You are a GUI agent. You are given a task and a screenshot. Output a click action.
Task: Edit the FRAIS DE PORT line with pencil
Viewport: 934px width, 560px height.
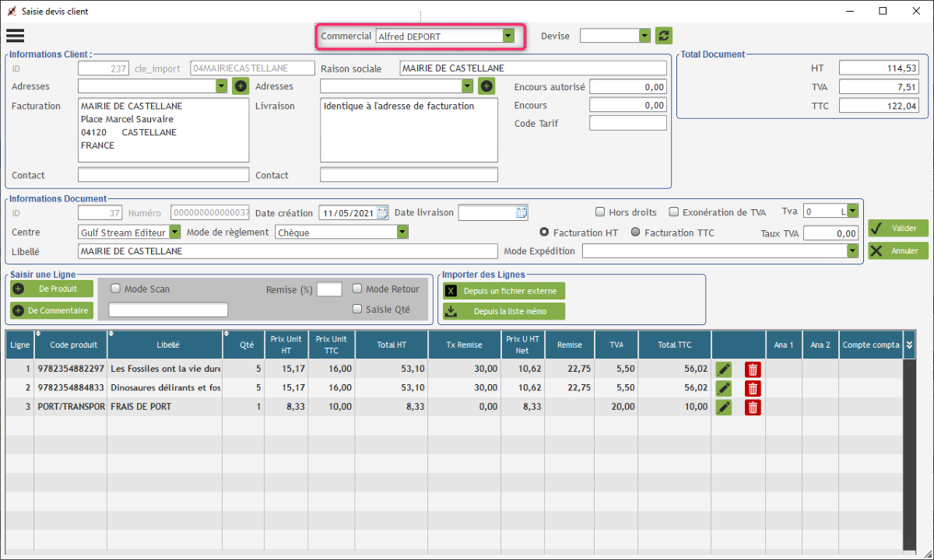(724, 407)
